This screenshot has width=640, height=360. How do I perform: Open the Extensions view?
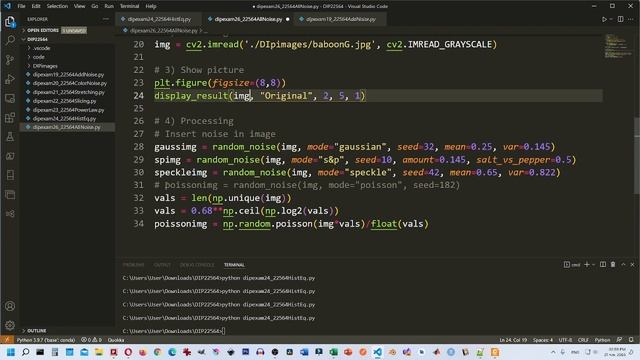pos(10,118)
